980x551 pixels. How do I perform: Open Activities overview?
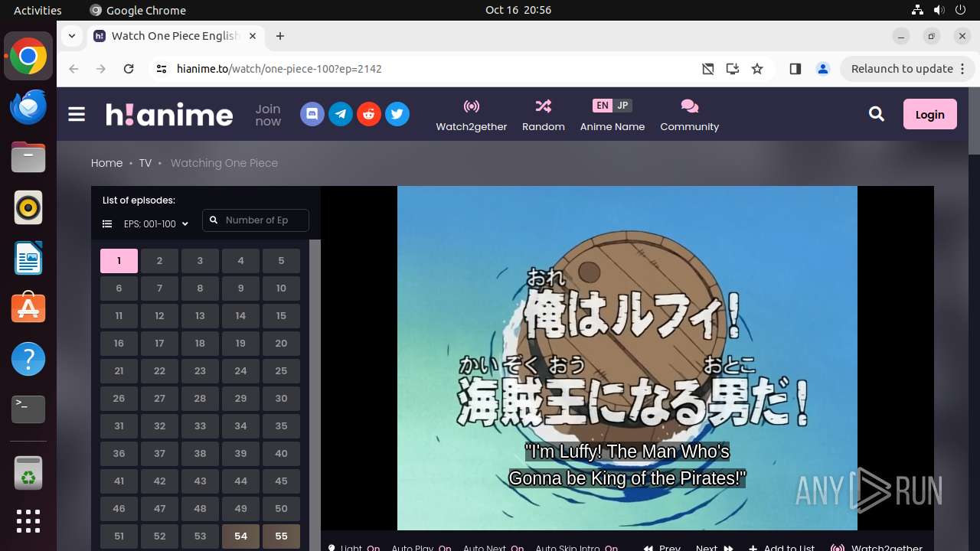pyautogui.click(x=38, y=10)
